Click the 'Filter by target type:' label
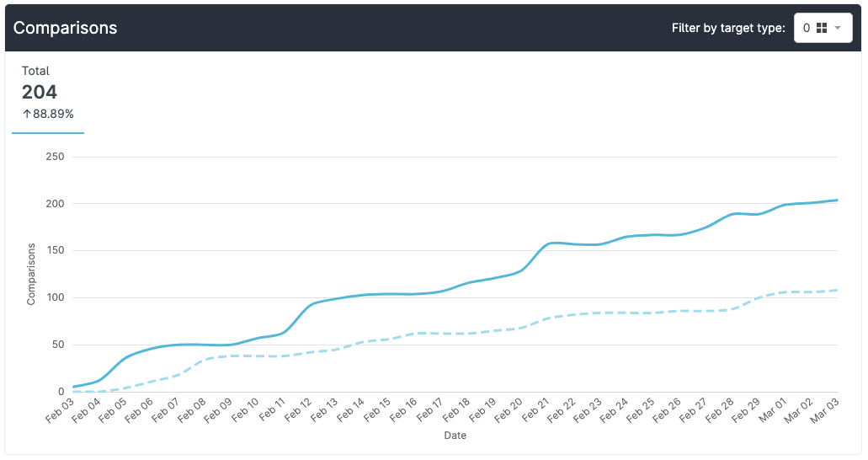This screenshot has width=868, height=460. (x=728, y=28)
